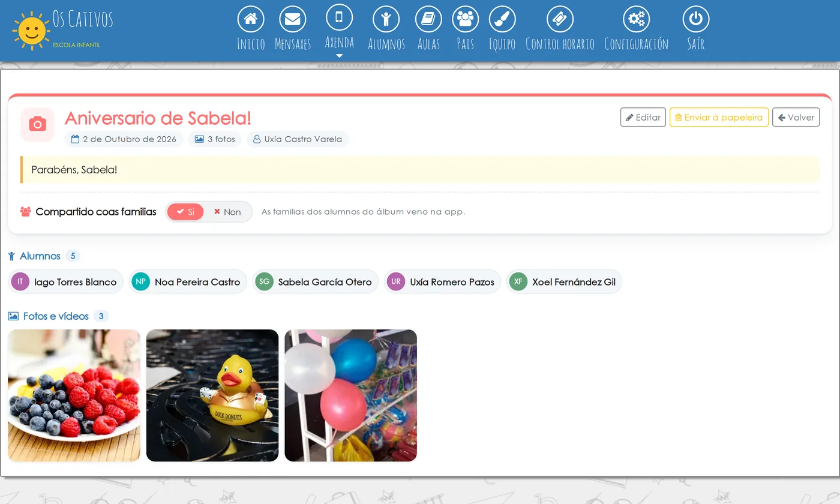Click Enviar á papeleira button
The image size is (840, 504).
pos(719,117)
